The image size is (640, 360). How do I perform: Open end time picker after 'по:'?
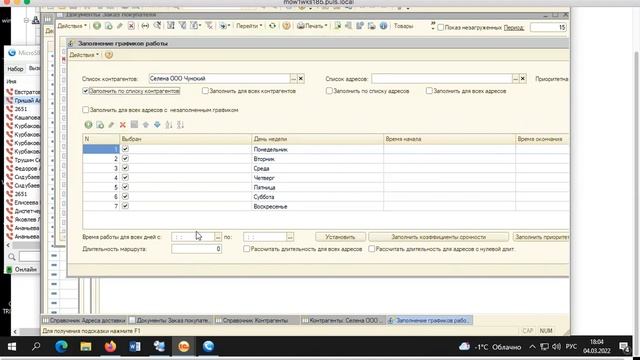290,237
